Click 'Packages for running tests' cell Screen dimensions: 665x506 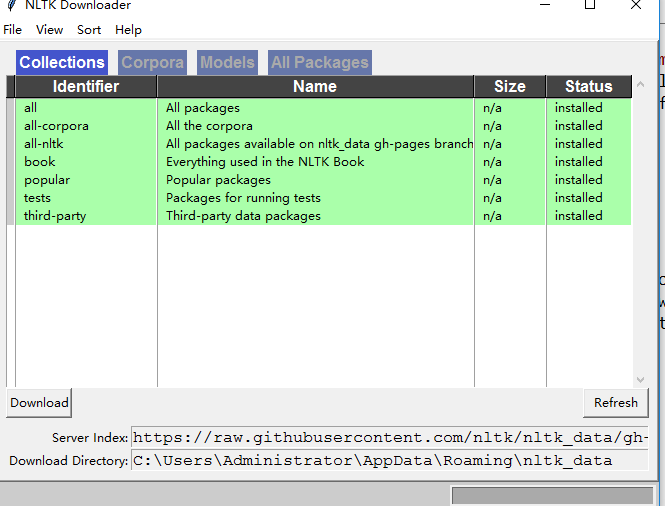click(x=243, y=198)
